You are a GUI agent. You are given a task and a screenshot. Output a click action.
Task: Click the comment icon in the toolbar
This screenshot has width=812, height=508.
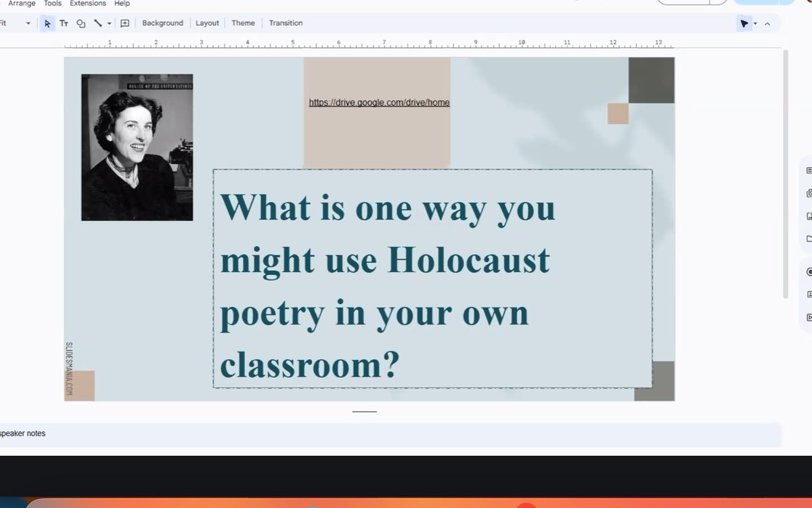[x=124, y=23]
